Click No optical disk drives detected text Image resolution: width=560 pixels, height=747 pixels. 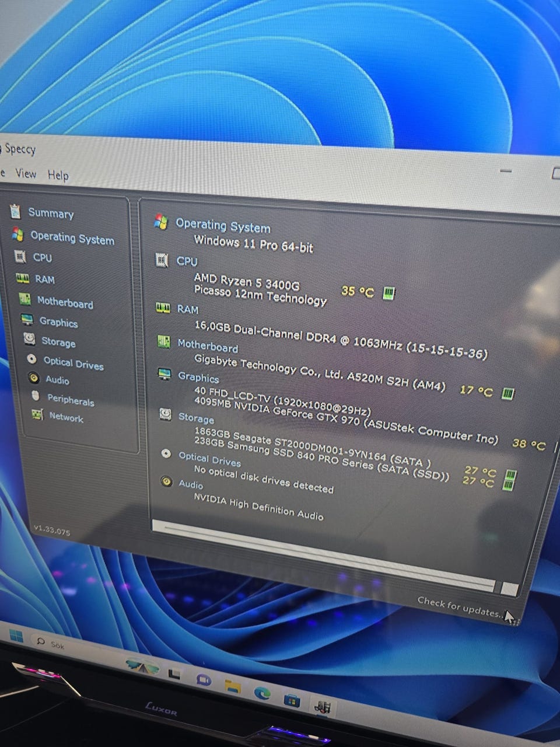(x=264, y=479)
